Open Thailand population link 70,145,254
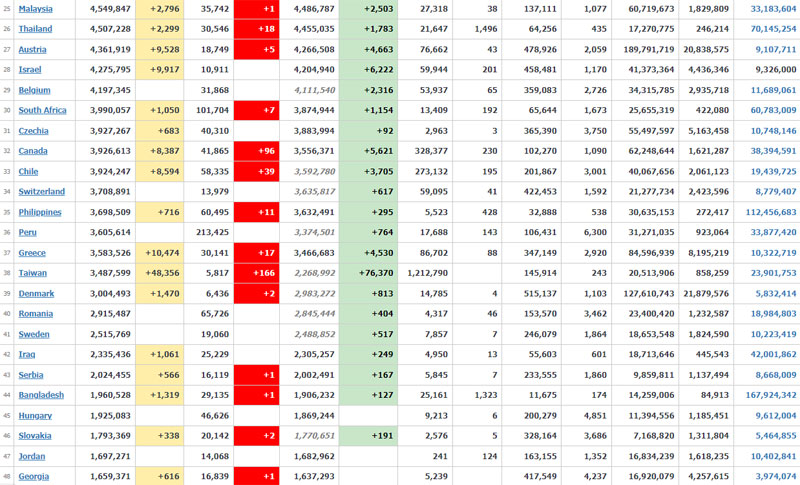Viewport: 800px width, 485px height. (x=773, y=29)
